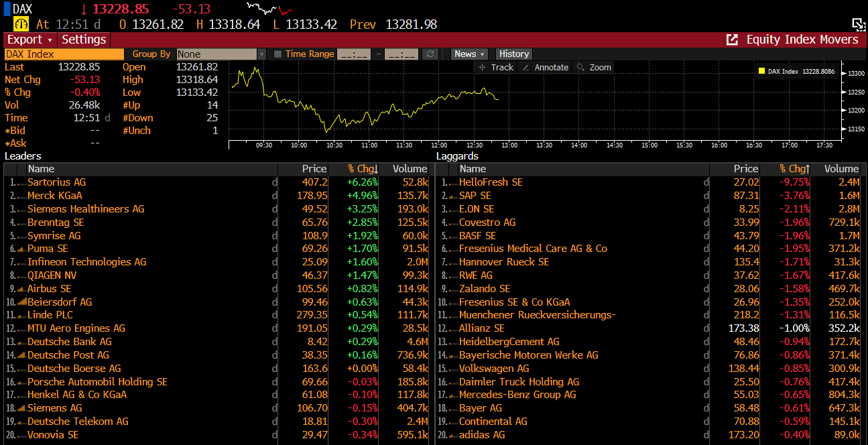Viewport: 868px width, 445px height.
Task: Activate the Track crosshair tool
Action: 495,67
